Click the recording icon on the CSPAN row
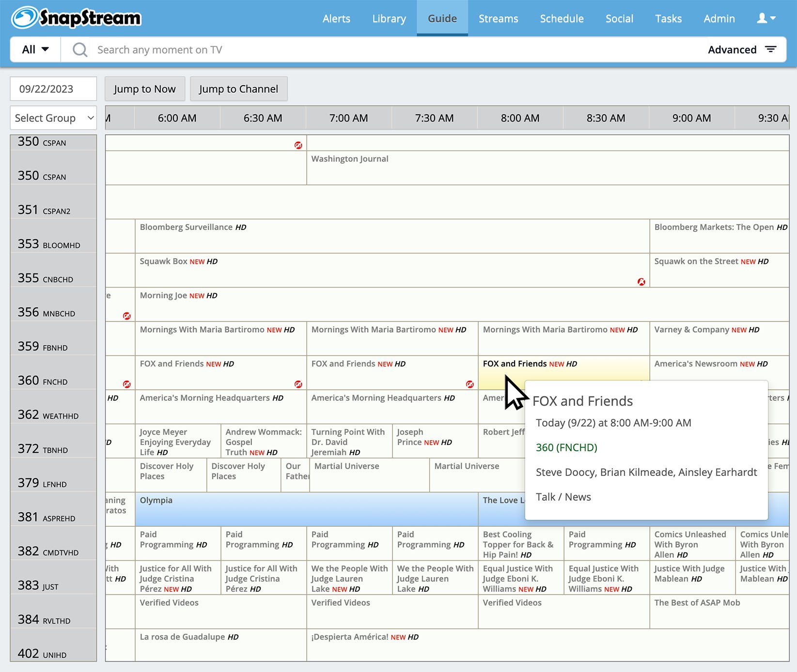The image size is (797, 672). click(x=298, y=145)
